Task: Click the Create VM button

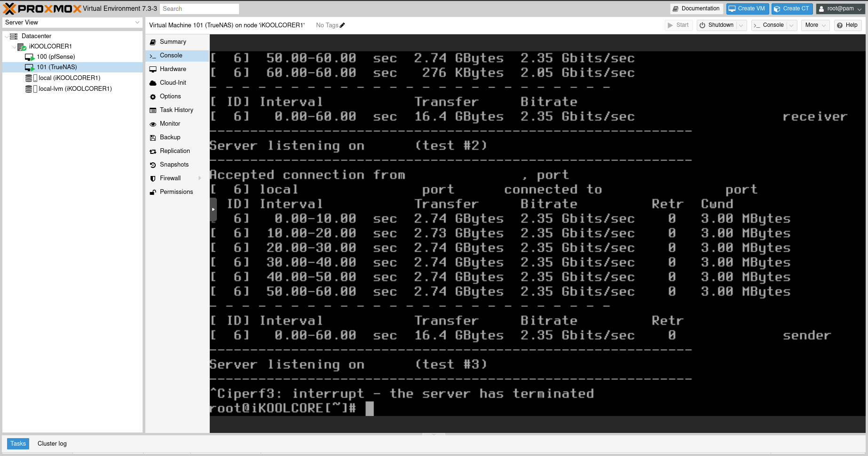Action: [747, 8]
